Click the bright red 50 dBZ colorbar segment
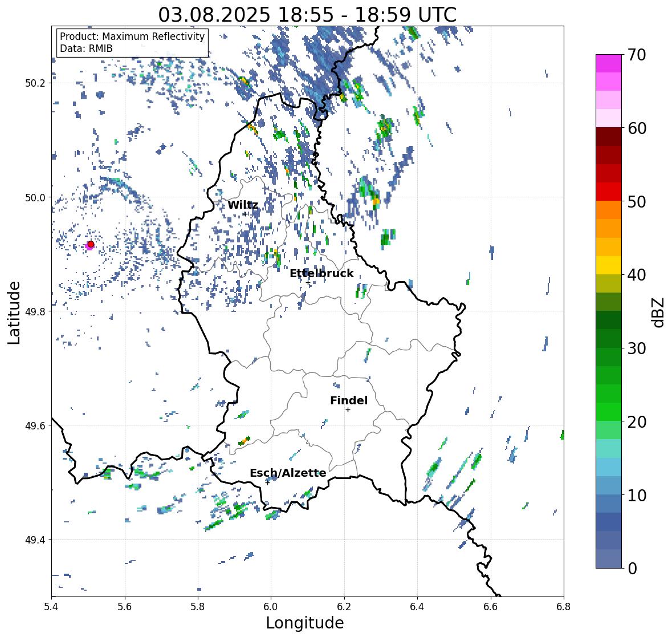This screenshot has width=672, height=637. coord(609,192)
